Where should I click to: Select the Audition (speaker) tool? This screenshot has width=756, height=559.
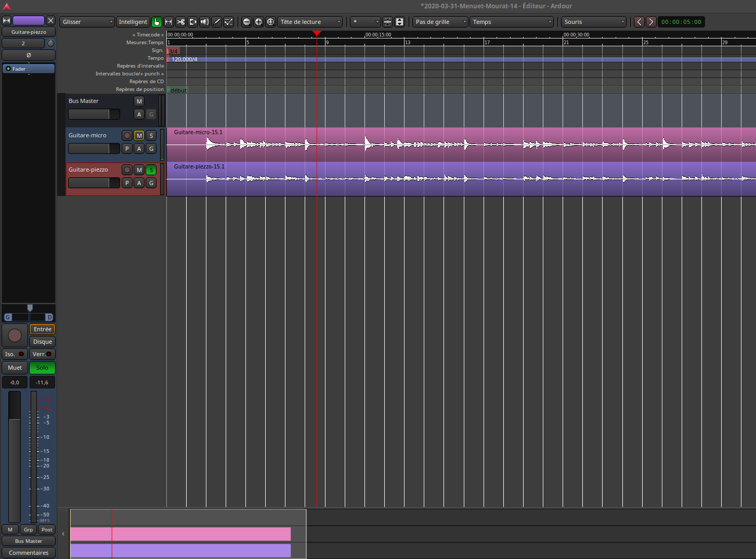[204, 22]
